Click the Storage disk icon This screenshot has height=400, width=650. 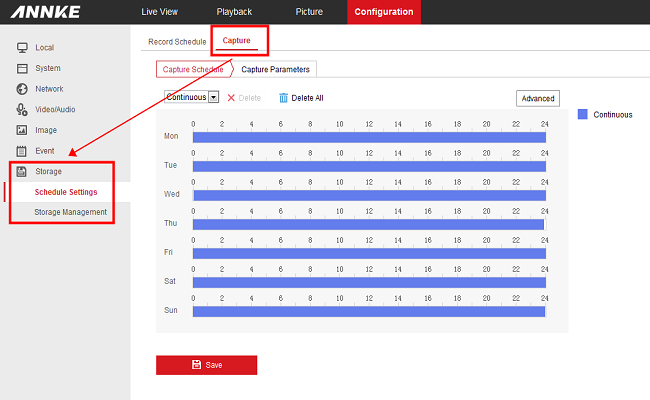(x=22, y=171)
